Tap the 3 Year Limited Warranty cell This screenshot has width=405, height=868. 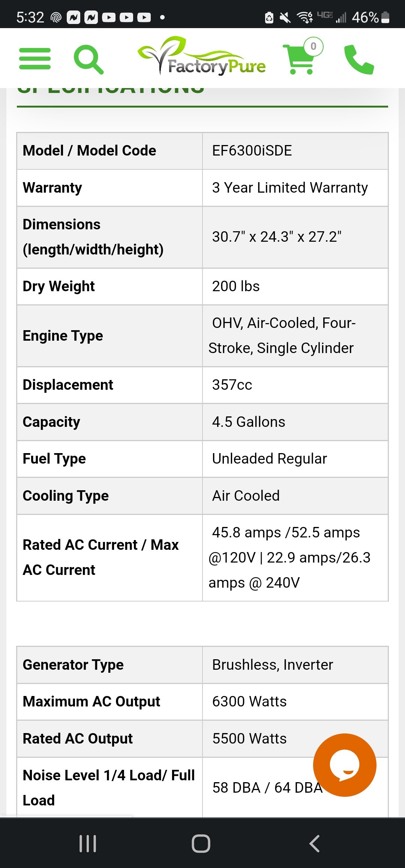coord(295,188)
